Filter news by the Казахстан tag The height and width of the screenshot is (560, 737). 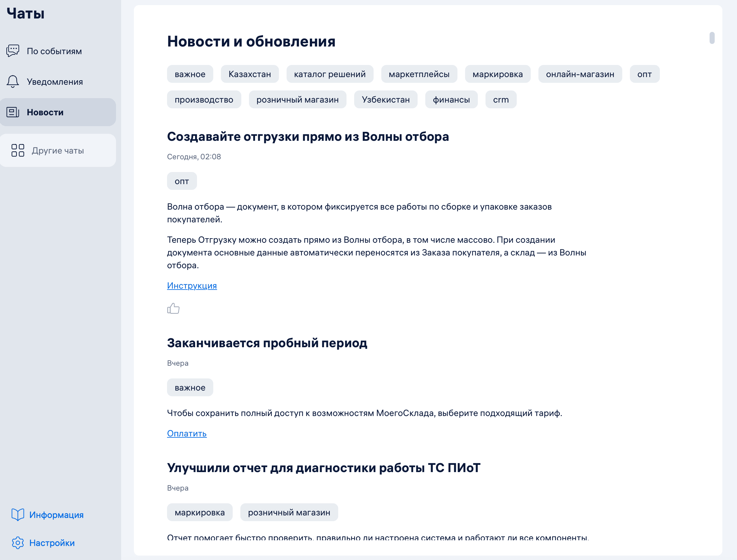(250, 74)
